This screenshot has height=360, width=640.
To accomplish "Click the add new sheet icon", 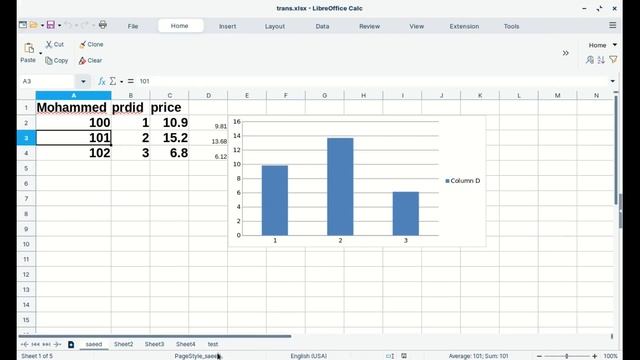I will tap(71, 344).
